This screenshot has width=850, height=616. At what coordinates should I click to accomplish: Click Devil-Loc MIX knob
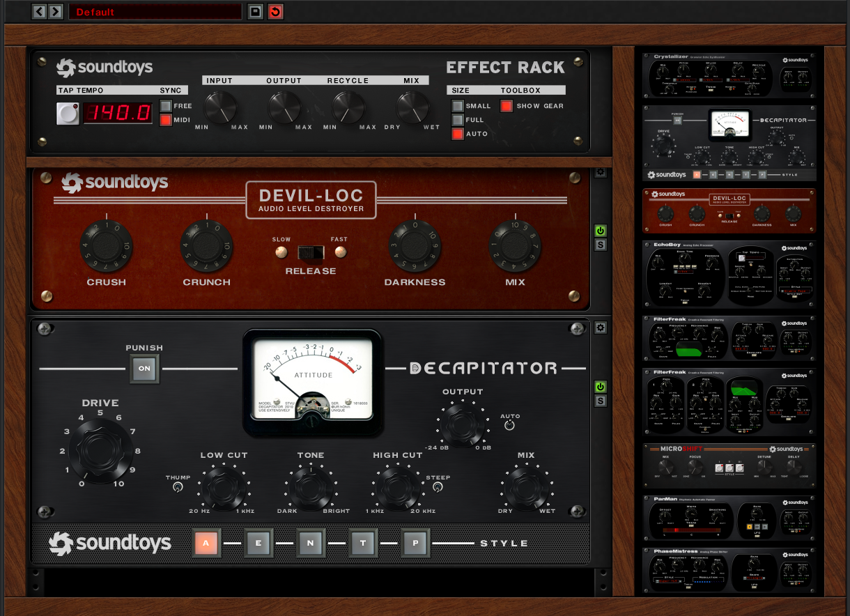tap(515, 246)
